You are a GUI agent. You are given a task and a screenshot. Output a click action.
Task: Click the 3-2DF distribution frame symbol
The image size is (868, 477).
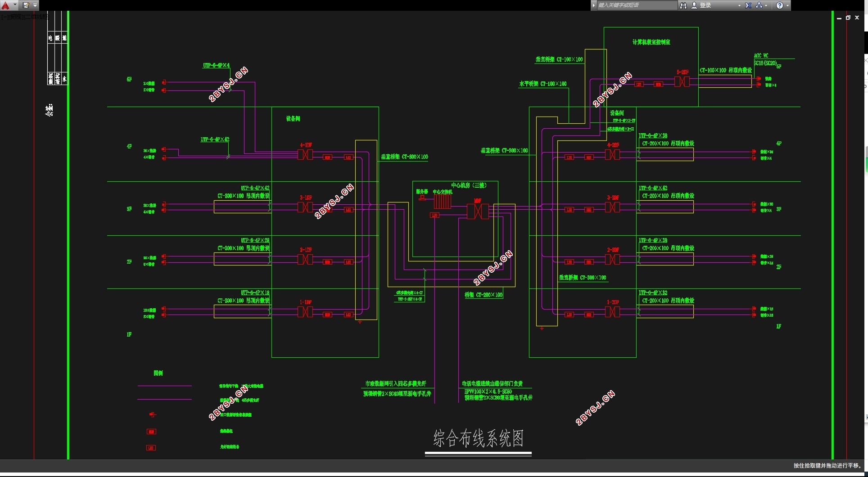[x=612, y=207]
